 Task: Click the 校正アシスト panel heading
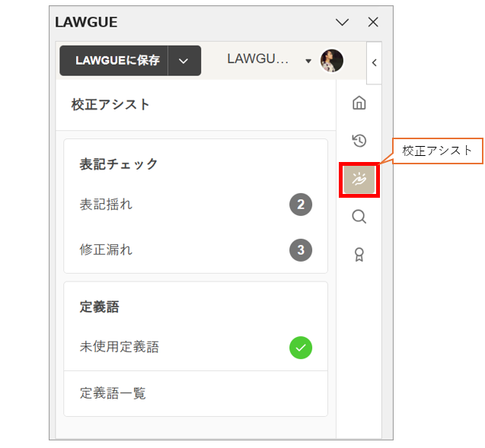click(x=111, y=105)
